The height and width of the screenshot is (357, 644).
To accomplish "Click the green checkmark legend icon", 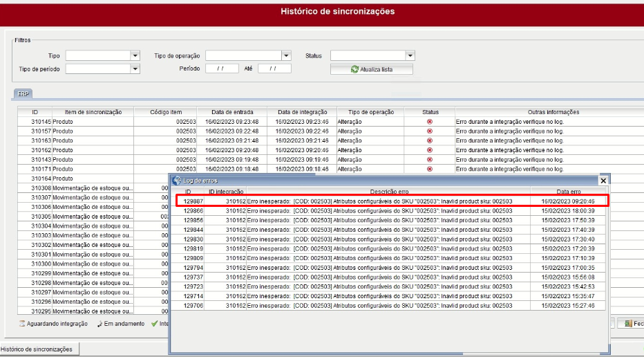I will point(154,324).
